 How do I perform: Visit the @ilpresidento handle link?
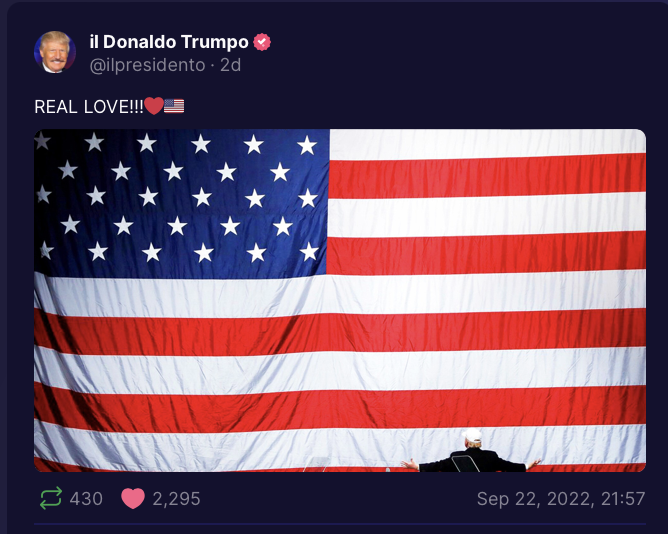point(147,65)
